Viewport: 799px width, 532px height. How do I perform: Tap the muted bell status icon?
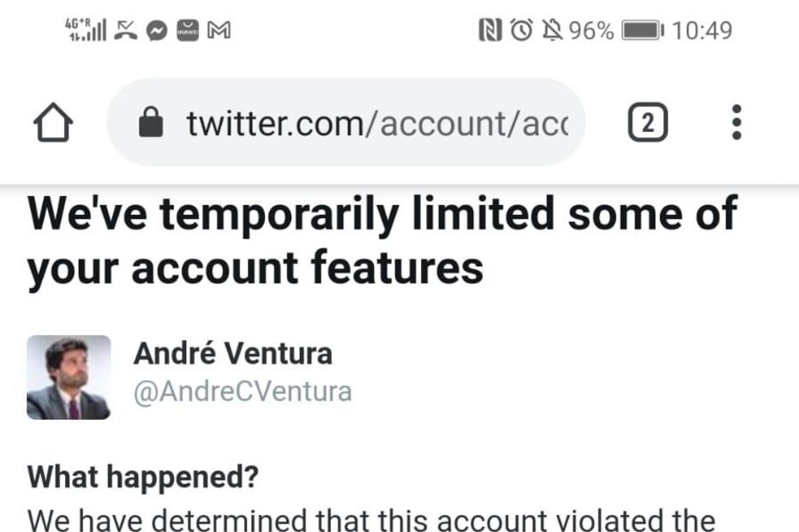coord(550,32)
